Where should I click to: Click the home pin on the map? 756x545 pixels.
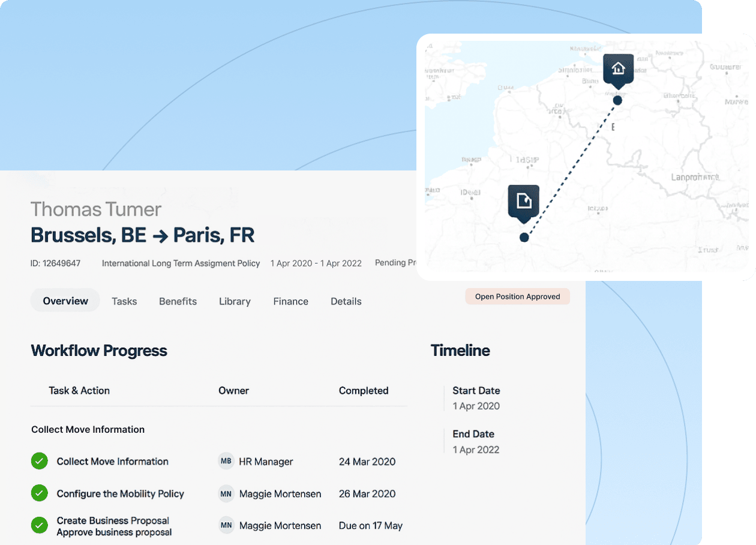point(618,68)
